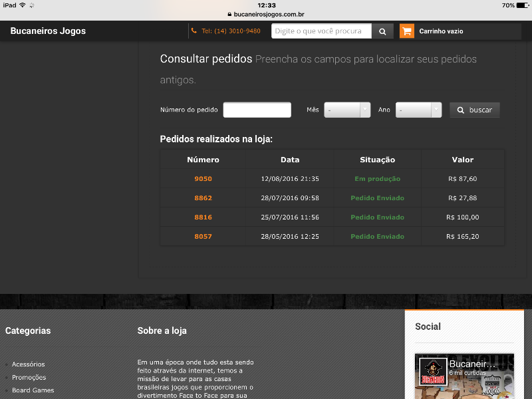Image resolution: width=532 pixels, height=399 pixels.
Task: Select Pedido Enviado status for order 8862
Action: 377,198
